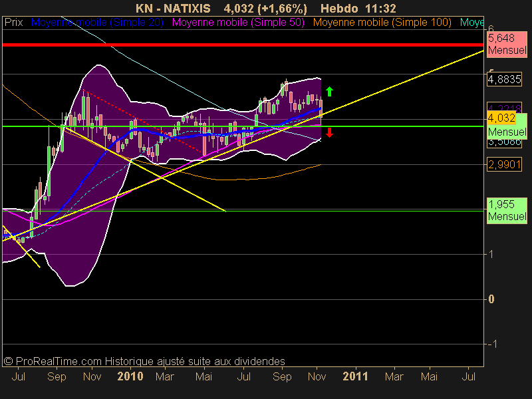The height and width of the screenshot is (399, 532).
Task: Click the '2010' time axis label
Action: click(x=130, y=376)
